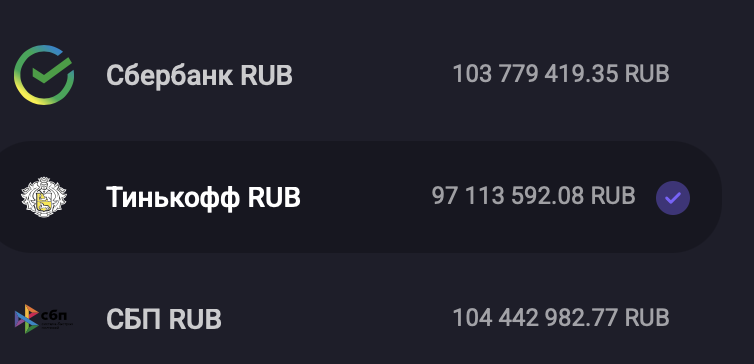Screen dimensions: 754x364
Task: Click the 103 779 419.35 RUB amount
Action: 561,75
